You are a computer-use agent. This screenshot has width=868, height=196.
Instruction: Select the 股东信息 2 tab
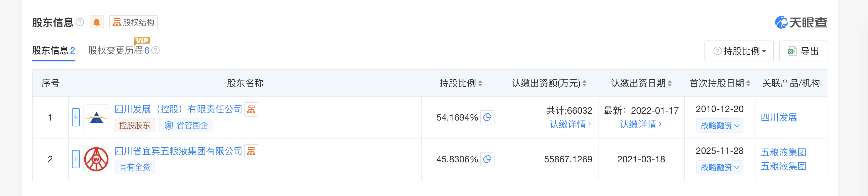[x=53, y=51]
